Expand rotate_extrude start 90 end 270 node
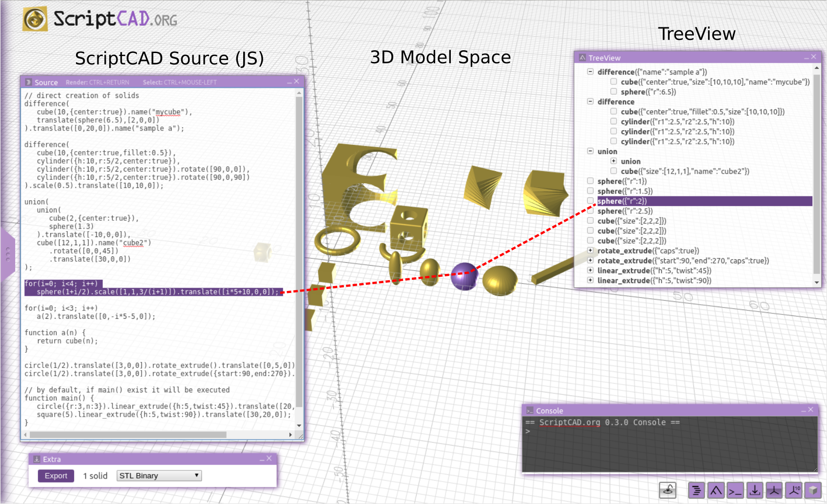This screenshot has height=504, width=827. [590, 260]
